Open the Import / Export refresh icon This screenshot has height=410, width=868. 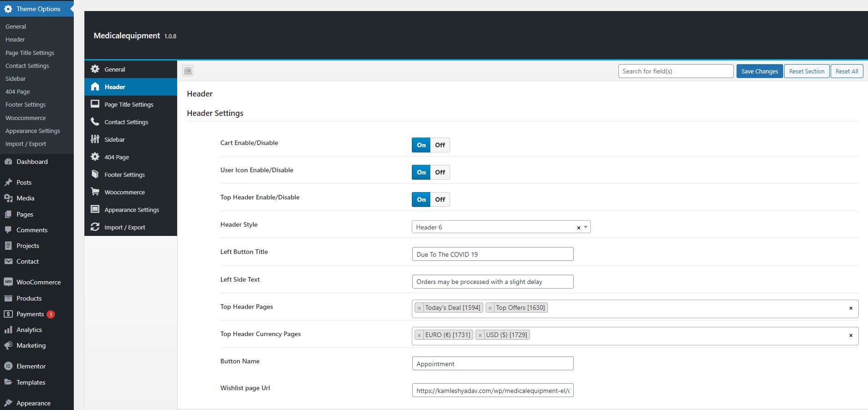coord(95,227)
